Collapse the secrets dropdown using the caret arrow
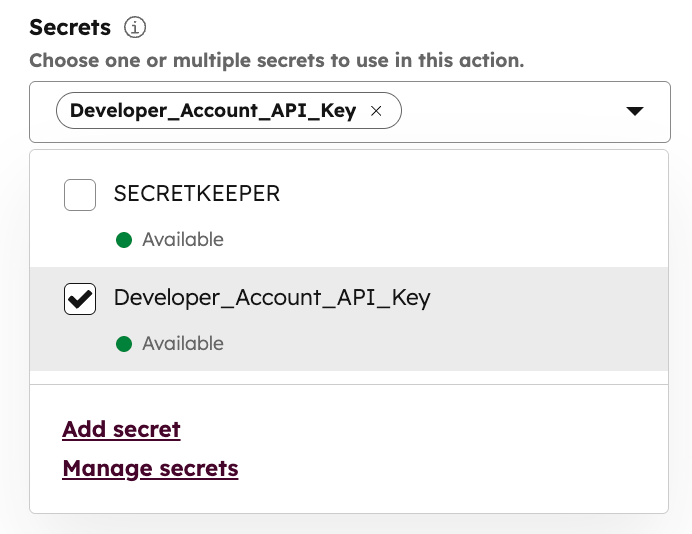Screen dimensions: 692x534 pos(634,112)
